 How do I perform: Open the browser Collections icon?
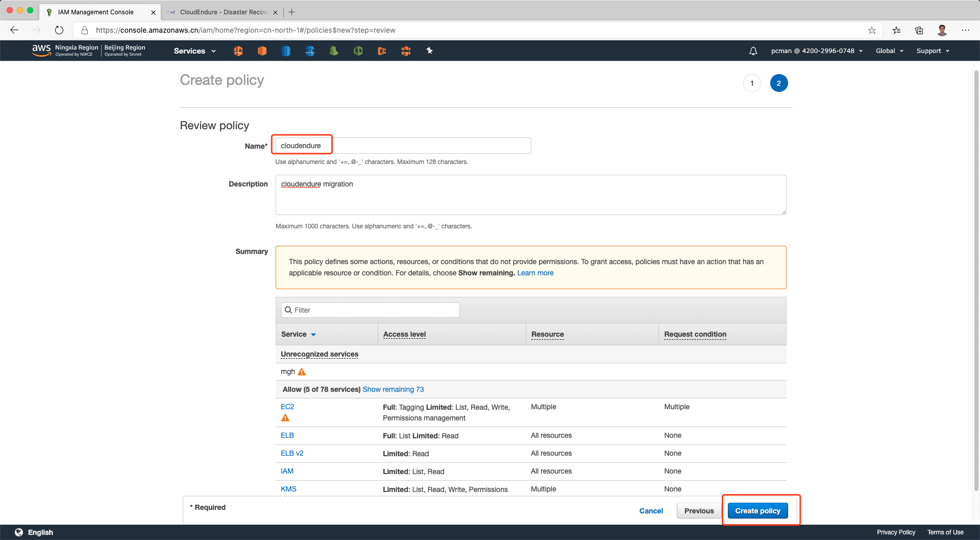click(919, 31)
